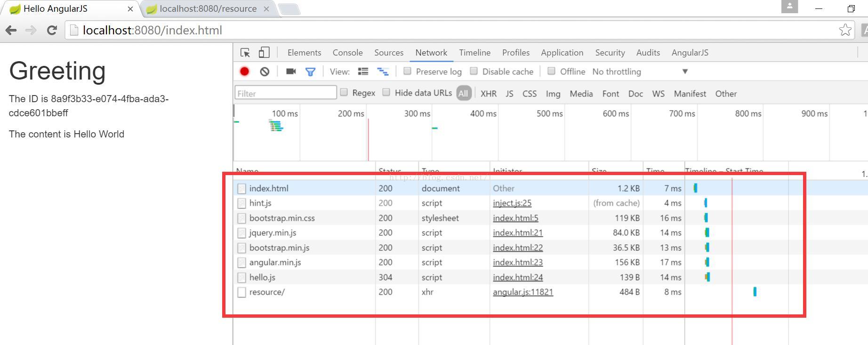
Task: Open initiator link index.html:24
Action: (x=518, y=278)
